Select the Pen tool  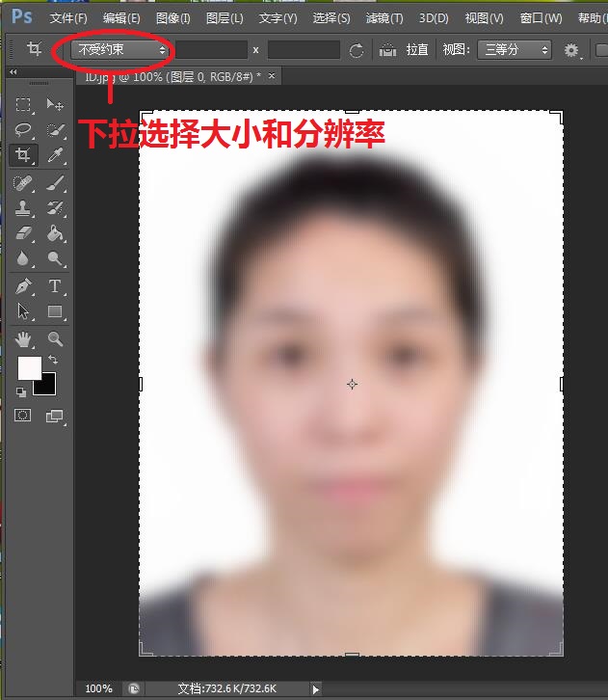(x=23, y=286)
